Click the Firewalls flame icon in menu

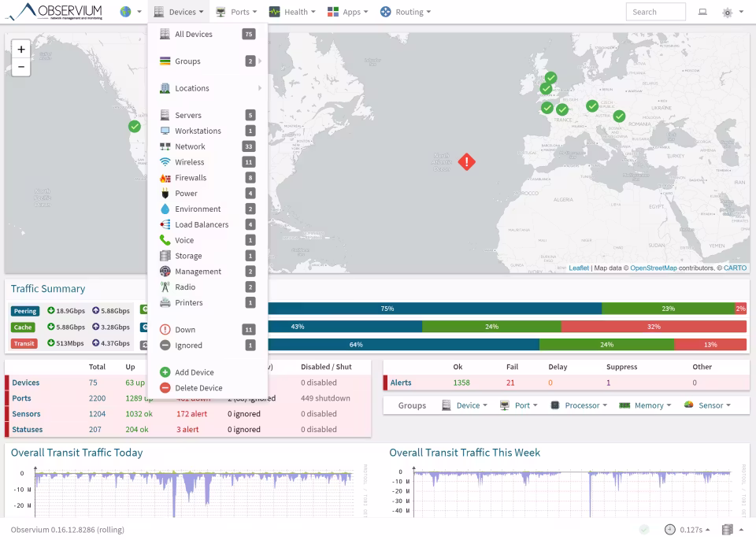click(165, 178)
